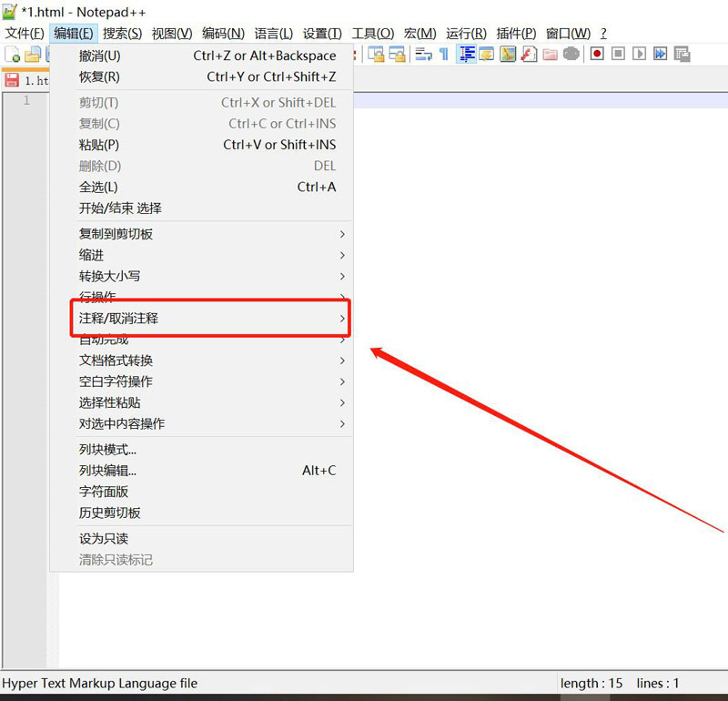Open the 设置(T) menu
The height and width of the screenshot is (701, 728).
pos(322,34)
